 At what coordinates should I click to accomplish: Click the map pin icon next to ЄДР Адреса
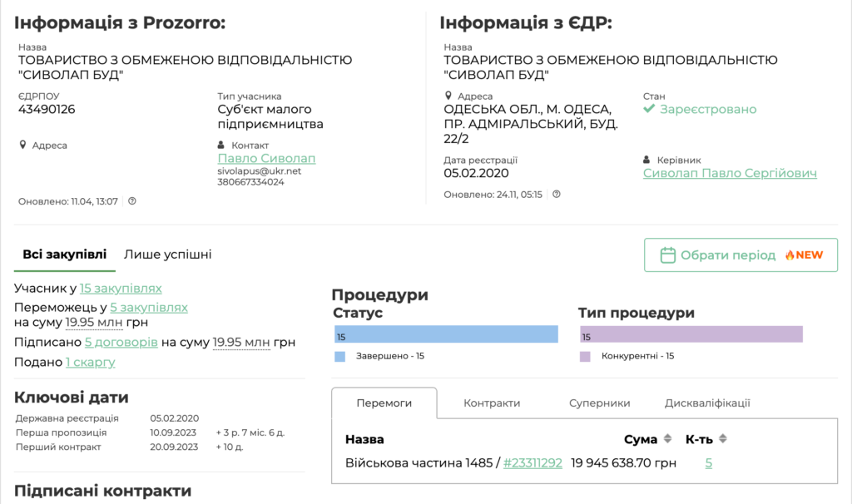click(x=448, y=96)
